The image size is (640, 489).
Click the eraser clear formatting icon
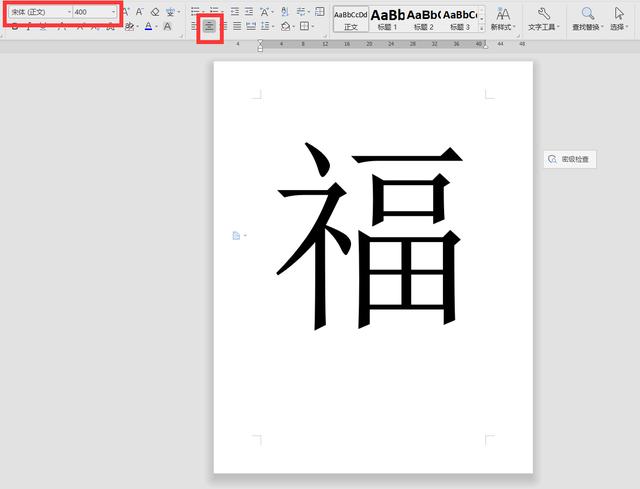[154, 12]
